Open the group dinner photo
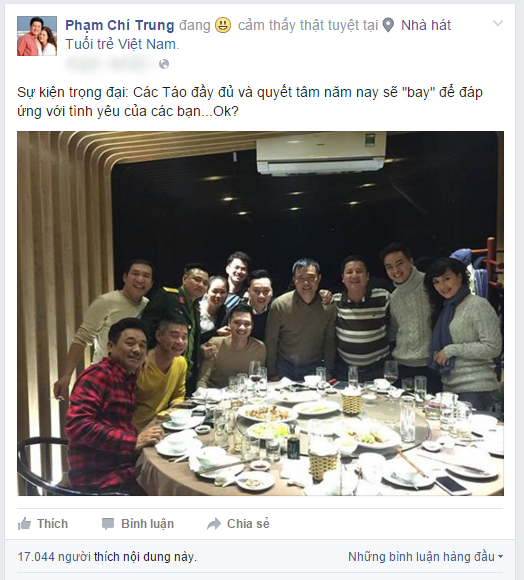The height and width of the screenshot is (580, 524). (260, 313)
